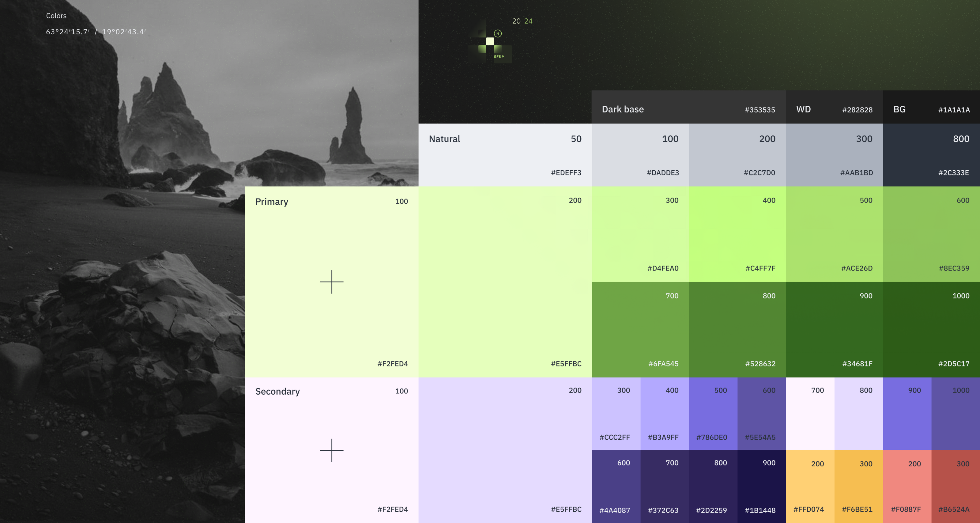Choose the Secondary 500 swatch #786DE0
Screen dimensions: 980x523
coord(713,413)
